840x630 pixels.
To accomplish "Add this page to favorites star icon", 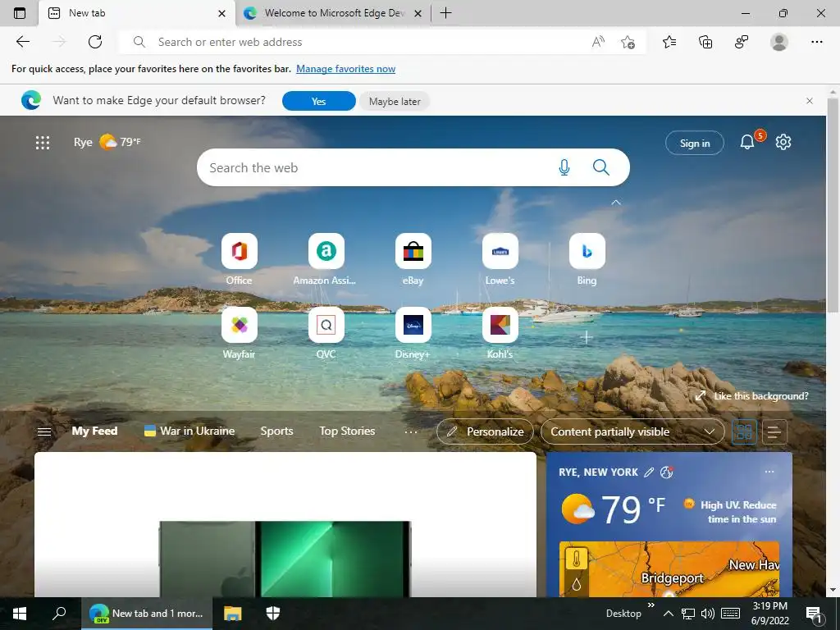I will (628, 42).
